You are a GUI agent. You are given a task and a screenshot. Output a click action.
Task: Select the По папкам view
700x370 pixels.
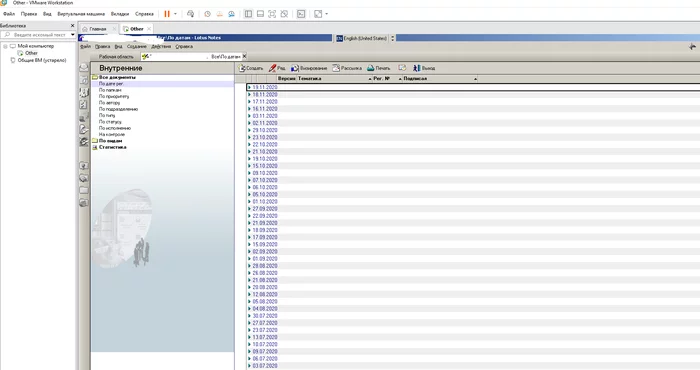110,90
